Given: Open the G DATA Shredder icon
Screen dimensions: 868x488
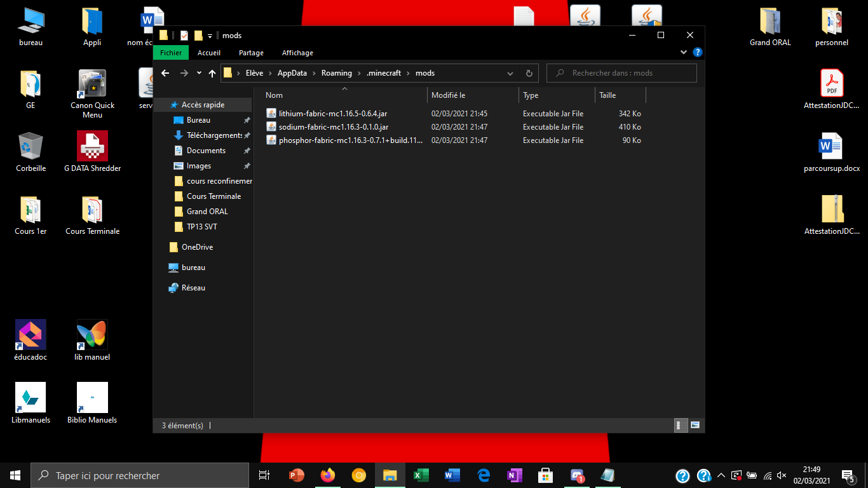Looking at the screenshot, I should 92,152.
